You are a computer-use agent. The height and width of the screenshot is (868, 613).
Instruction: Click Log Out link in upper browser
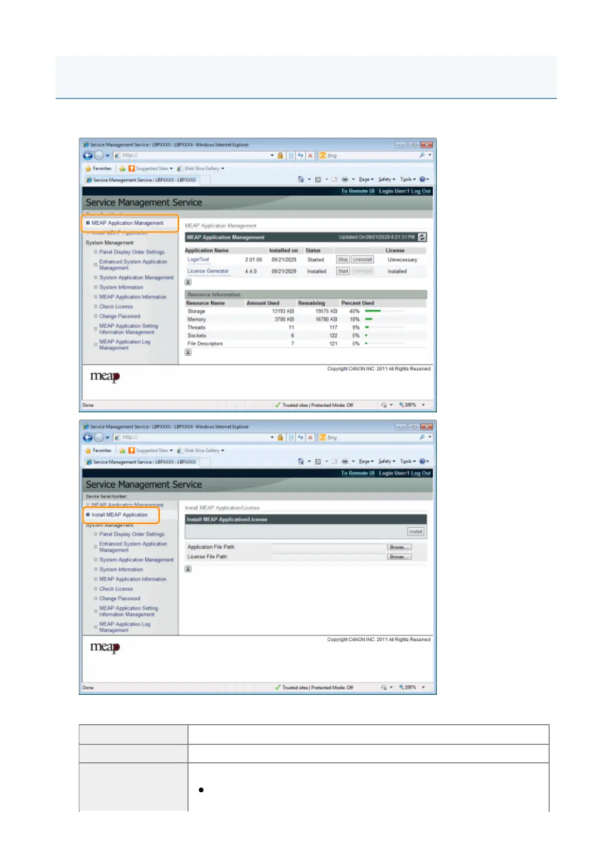click(x=420, y=191)
